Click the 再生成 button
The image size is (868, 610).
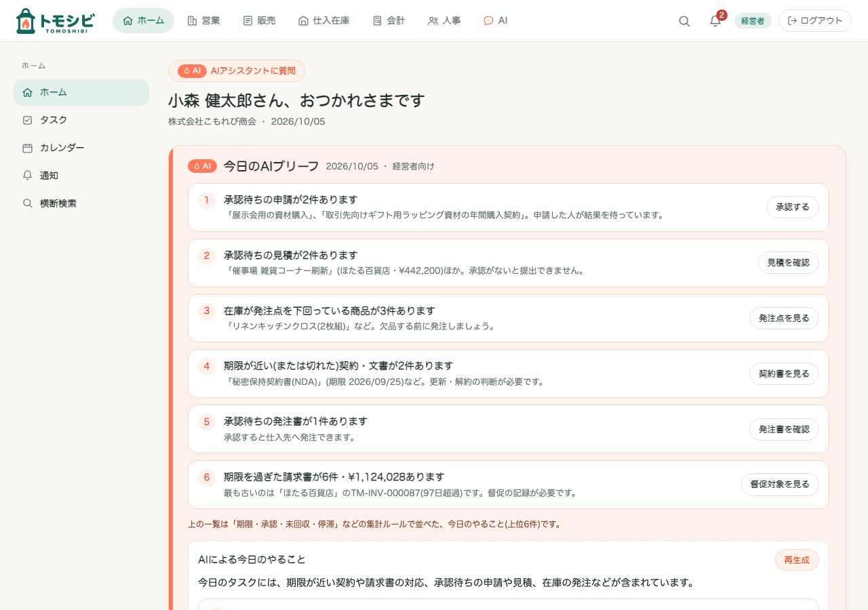click(x=797, y=560)
